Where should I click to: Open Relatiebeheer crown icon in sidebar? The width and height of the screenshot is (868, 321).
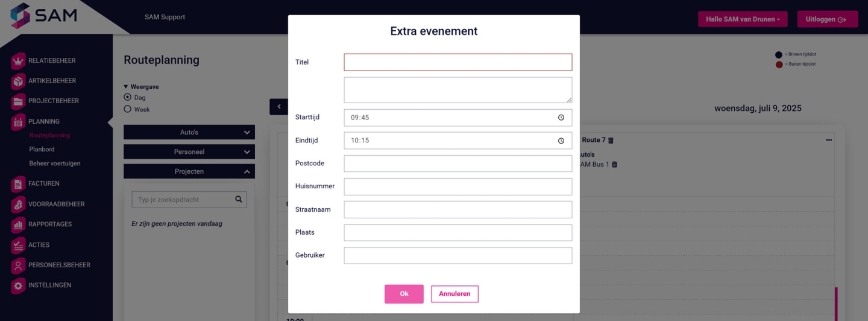point(18,61)
